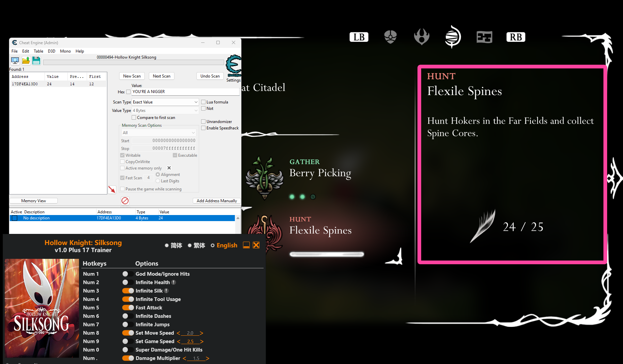
Task: Click the red clear address list icon
Action: point(125,201)
